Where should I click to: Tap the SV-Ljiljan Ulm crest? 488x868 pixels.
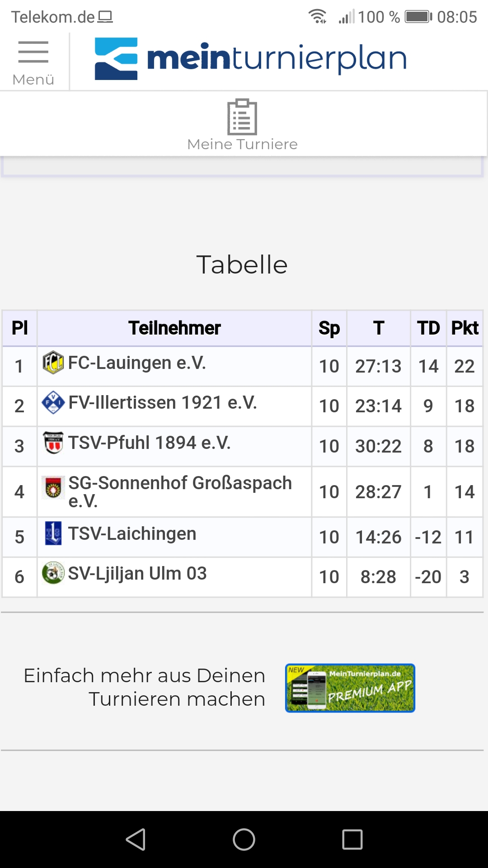53,573
